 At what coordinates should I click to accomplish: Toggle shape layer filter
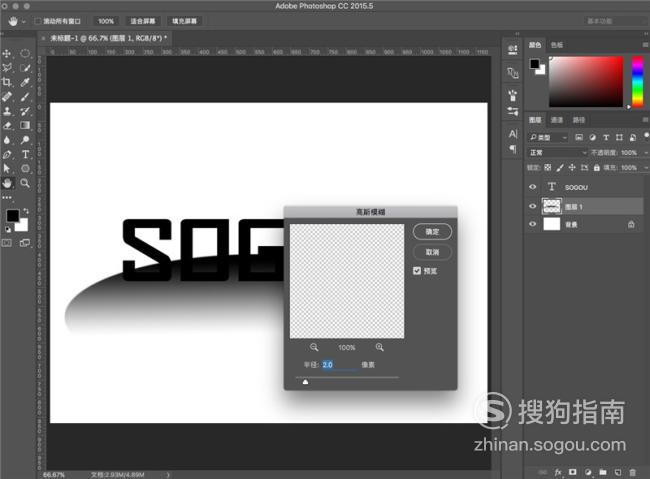tap(619, 137)
